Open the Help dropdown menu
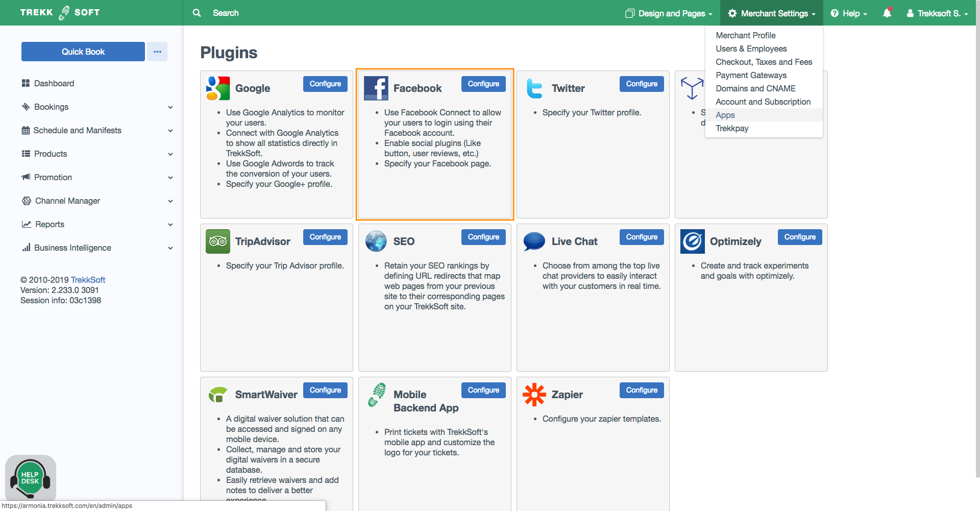 [849, 13]
